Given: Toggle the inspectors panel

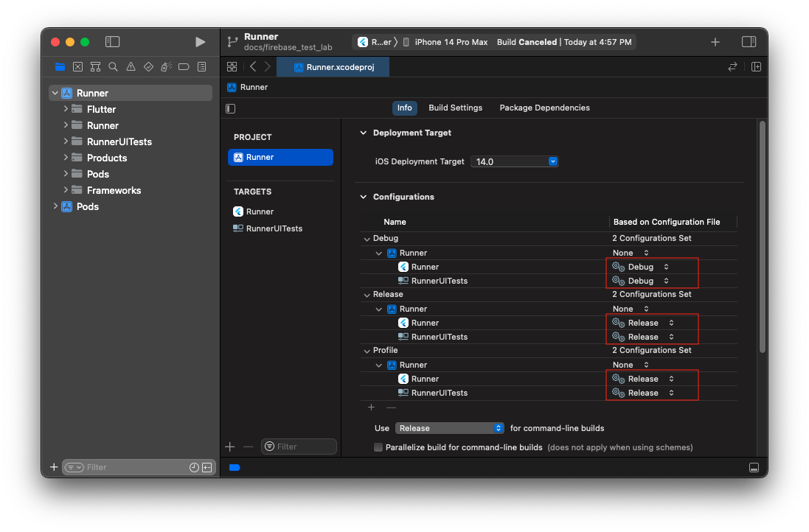Looking at the screenshot, I should tap(749, 42).
